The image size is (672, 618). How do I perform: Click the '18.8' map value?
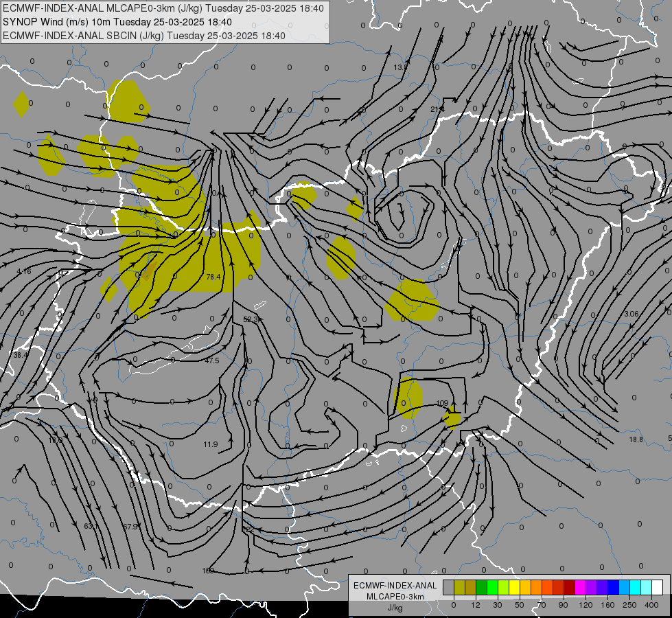[x=636, y=439]
